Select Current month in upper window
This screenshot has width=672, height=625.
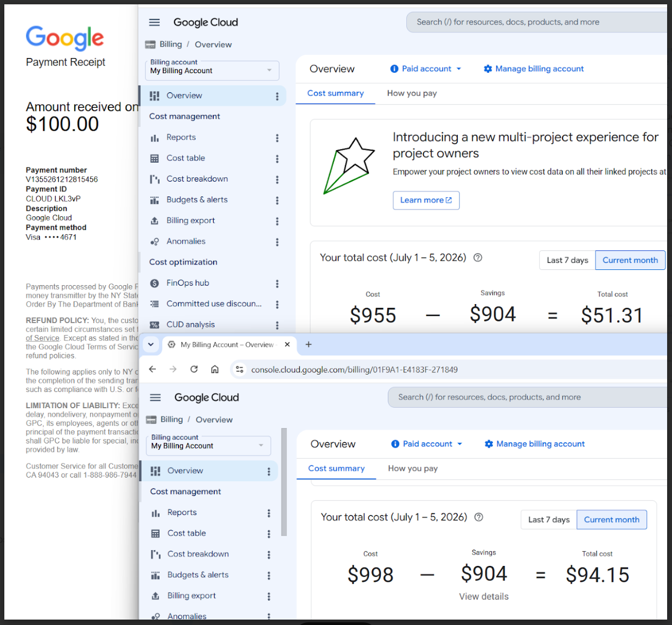(630, 260)
